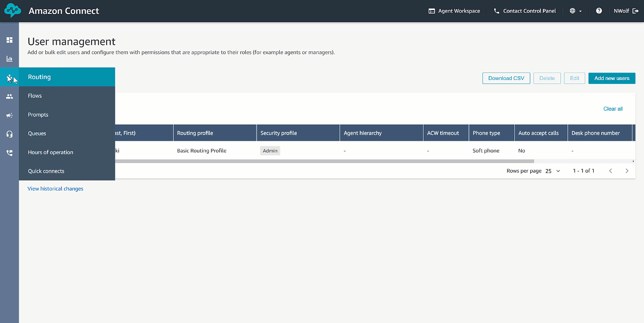Click the logout arrow icon
Image resolution: width=644 pixels, height=323 pixels.
[x=635, y=11]
